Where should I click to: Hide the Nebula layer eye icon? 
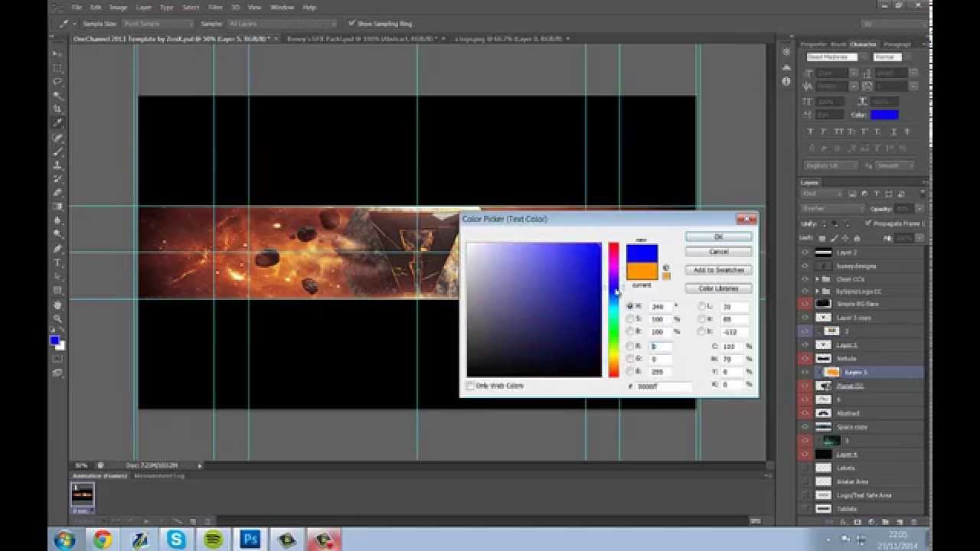pos(805,358)
